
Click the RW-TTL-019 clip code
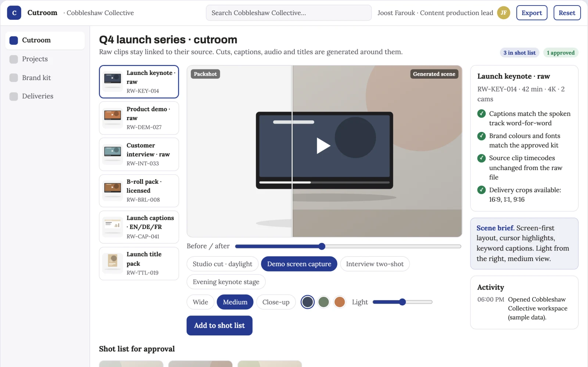point(143,273)
